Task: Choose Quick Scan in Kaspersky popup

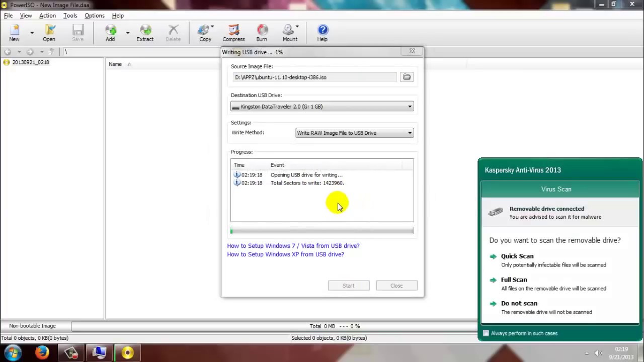Action: pyautogui.click(x=517, y=256)
